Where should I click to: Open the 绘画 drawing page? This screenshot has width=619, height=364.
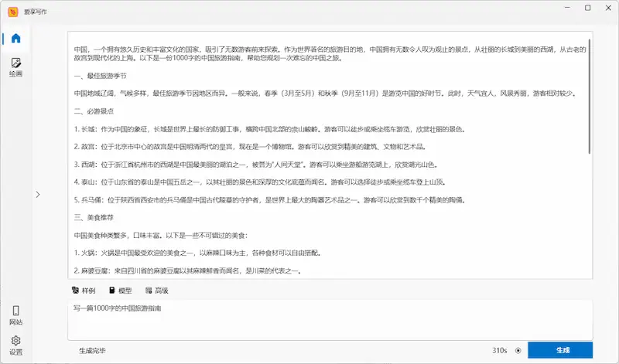tap(15, 67)
